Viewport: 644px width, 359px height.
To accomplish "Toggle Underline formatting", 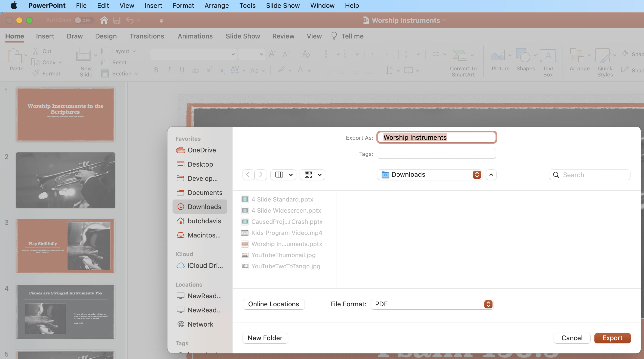I will pyautogui.click(x=182, y=70).
